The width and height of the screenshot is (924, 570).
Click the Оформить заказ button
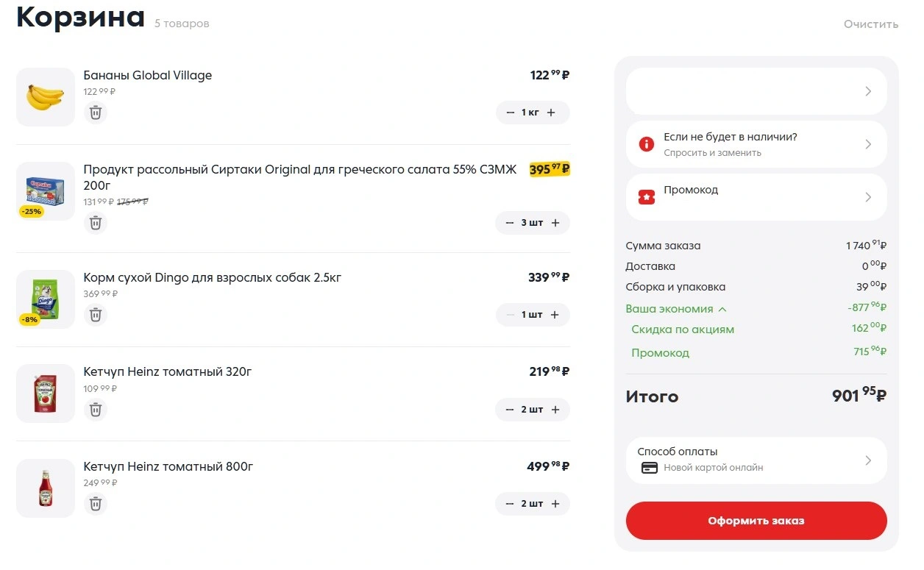tap(756, 521)
